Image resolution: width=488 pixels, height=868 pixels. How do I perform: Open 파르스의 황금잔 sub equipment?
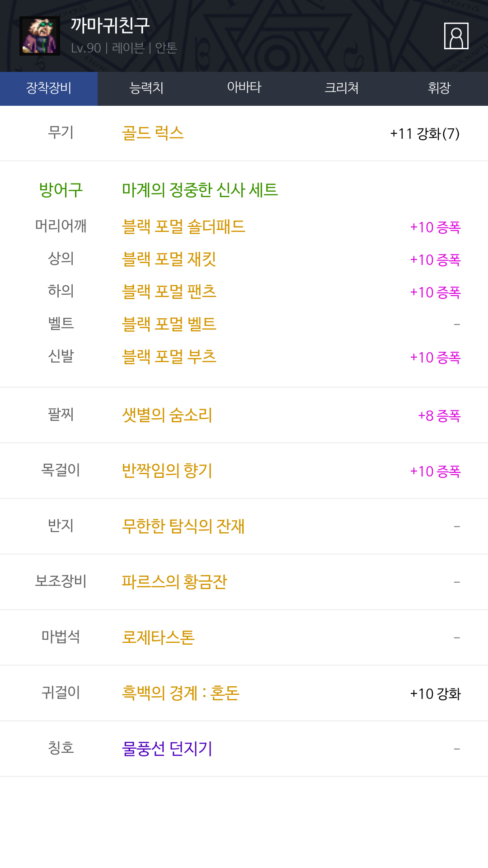click(x=174, y=582)
